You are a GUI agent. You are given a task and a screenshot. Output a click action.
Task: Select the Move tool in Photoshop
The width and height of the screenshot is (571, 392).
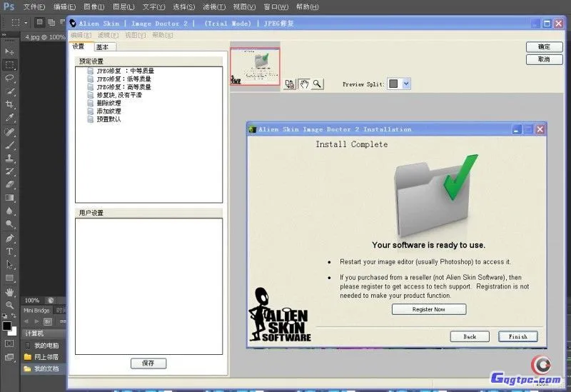click(9, 51)
